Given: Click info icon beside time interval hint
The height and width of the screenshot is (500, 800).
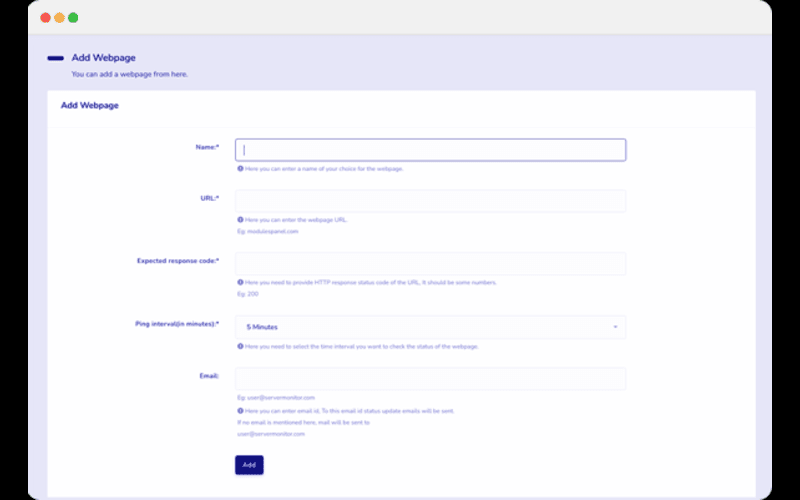Looking at the screenshot, I should point(240,346).
